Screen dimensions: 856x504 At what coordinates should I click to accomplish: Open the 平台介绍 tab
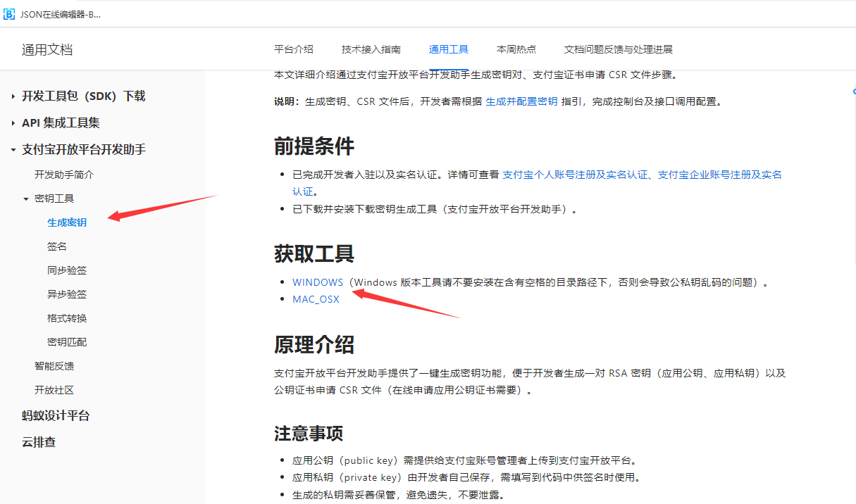coord(293,49)
